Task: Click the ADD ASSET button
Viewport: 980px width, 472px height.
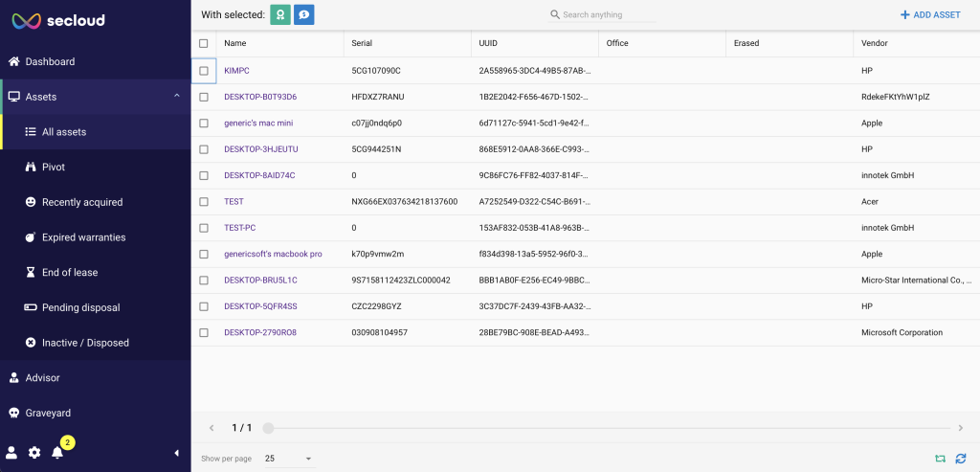Action: coord(930,15)
